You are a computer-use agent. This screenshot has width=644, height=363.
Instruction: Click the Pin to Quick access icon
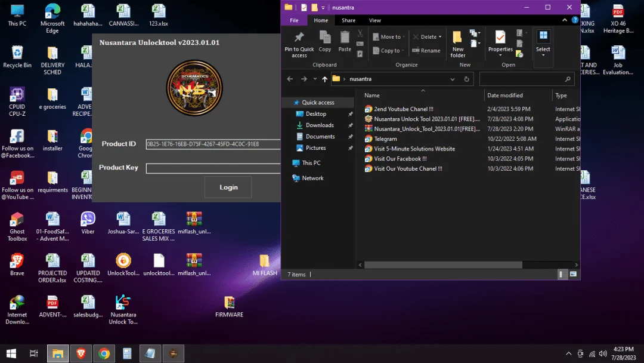[x=299, y=44]
